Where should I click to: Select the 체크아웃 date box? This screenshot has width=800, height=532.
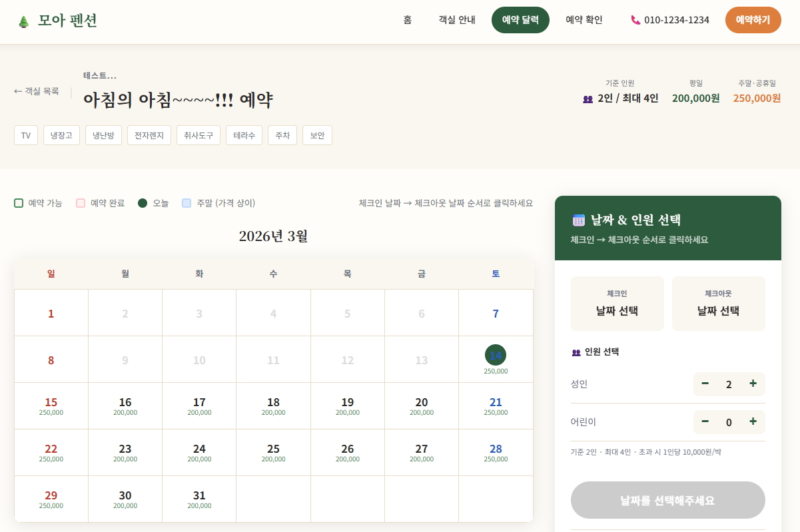coord(718,304)
